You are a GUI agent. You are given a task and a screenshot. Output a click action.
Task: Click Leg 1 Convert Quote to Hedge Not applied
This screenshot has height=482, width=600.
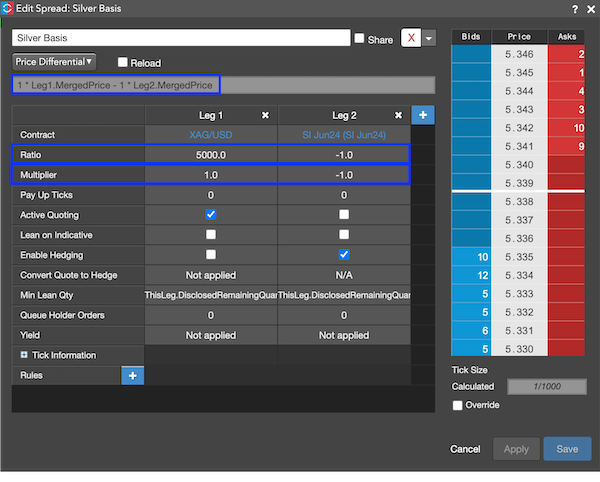pyautogui.click(x=211, y=275)
